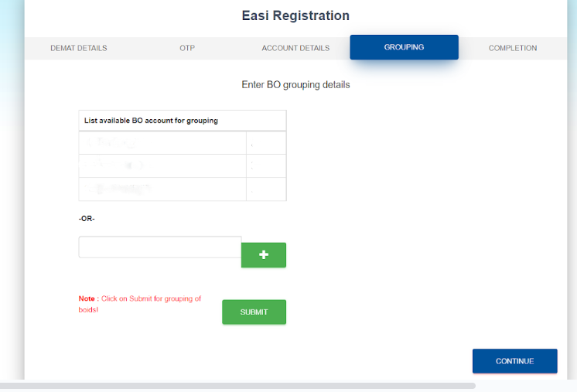Click the green plus add button

point(264,255)
